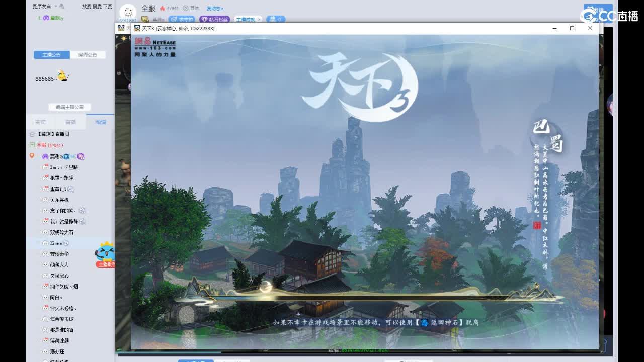Screen dimensions: 644x362
Task: Select user Zero、卡里路 in list
Action: 64,167
